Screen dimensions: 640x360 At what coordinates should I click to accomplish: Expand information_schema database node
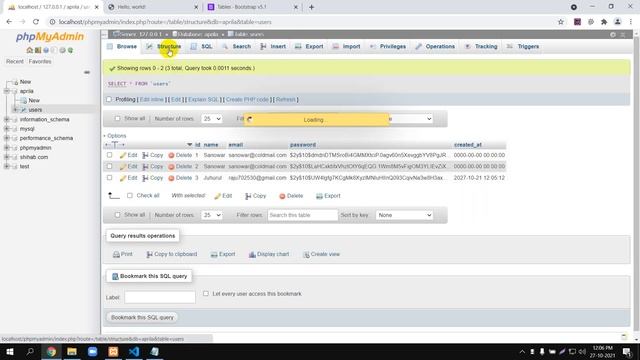click(7, 120)
